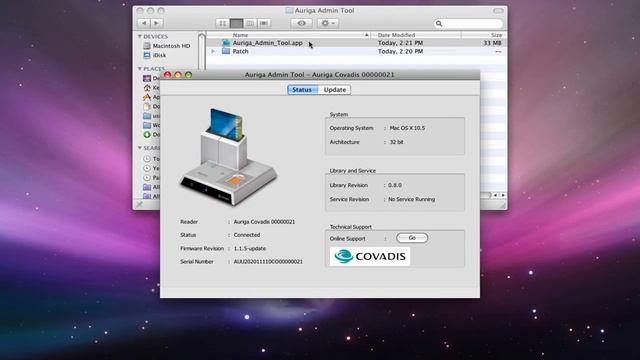Image resolution: width=640 pixels, height=360 pixels.
Task: Switch Finder to list view
Action: coord(236,23)
